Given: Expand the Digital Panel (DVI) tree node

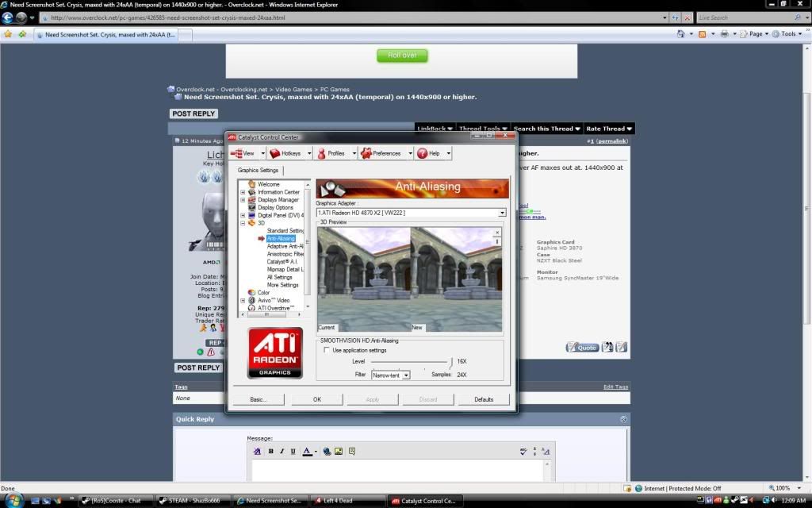Looking at the screenshot, I should (x=243, y=215).
